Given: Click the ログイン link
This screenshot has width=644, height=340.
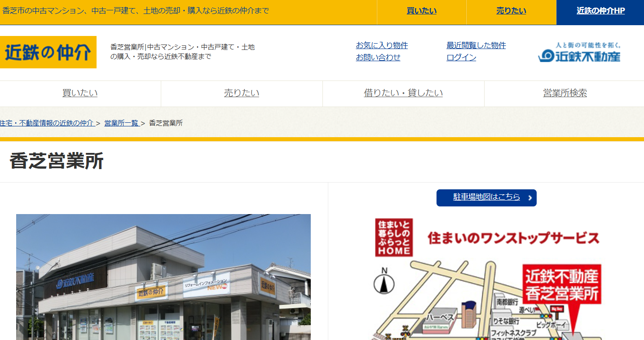Looking at the screenshot, I should point(461,58).
